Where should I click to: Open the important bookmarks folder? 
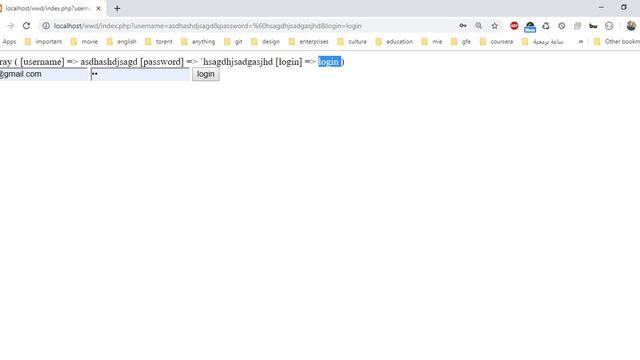(43, 42)
